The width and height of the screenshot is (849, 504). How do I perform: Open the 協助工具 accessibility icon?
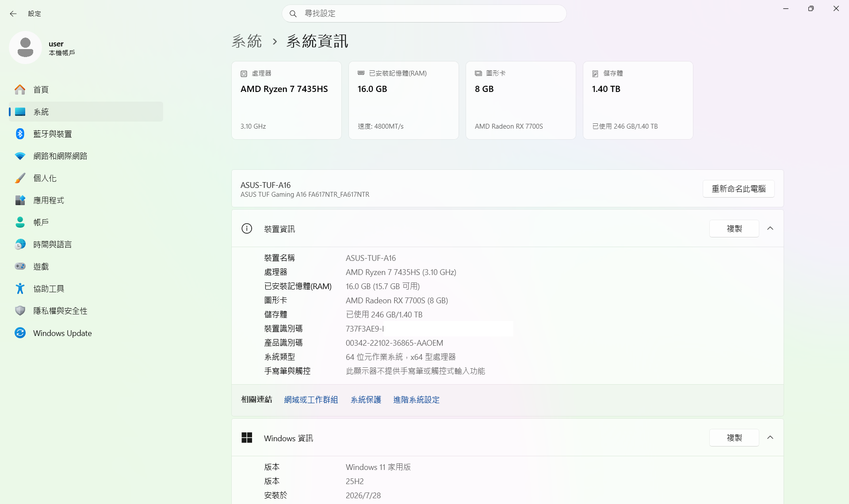coord(20,289)
